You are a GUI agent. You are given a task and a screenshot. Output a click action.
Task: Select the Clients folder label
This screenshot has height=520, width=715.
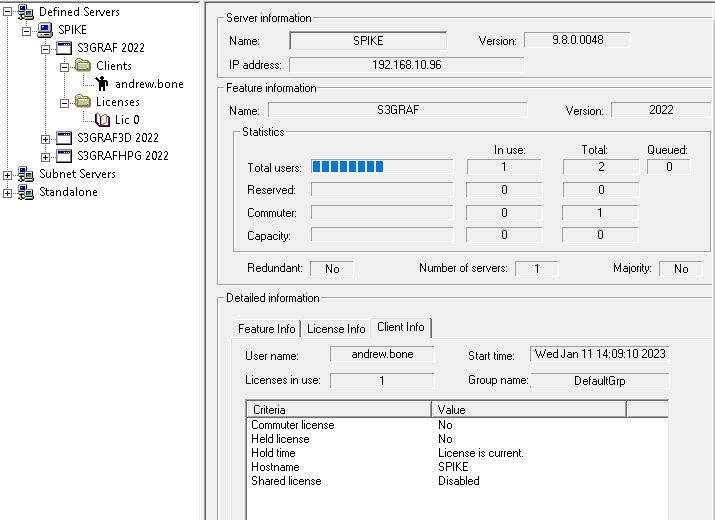[114, 66]
